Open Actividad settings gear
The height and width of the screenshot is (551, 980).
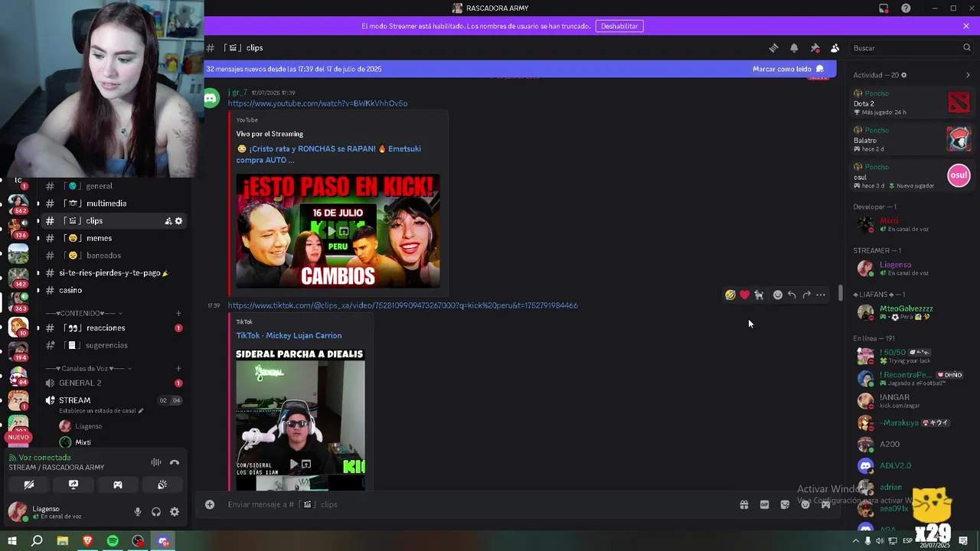(904, 75)
